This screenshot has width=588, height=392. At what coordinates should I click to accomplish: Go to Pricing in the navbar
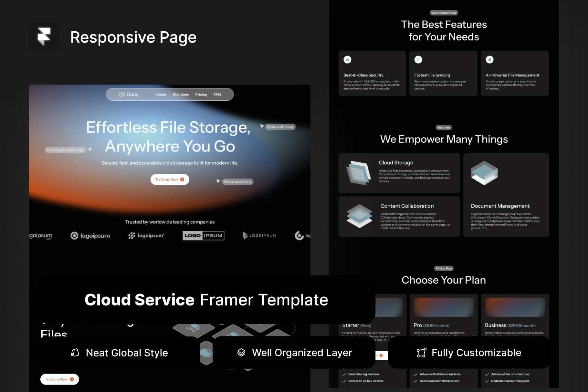click(x=201, y=95)
